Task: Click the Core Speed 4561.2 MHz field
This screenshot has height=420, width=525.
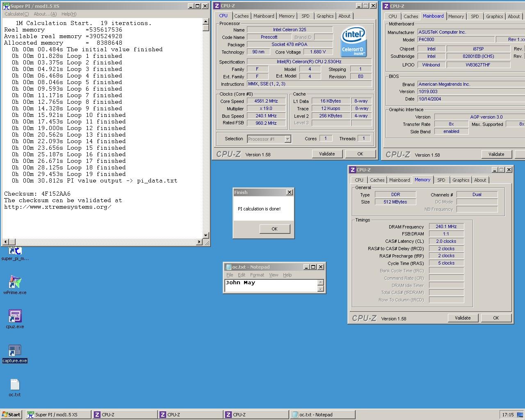Action: click(x=266, y=101)
